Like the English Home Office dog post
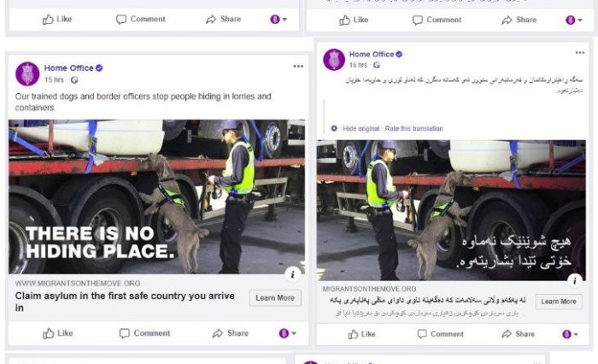 57,333
